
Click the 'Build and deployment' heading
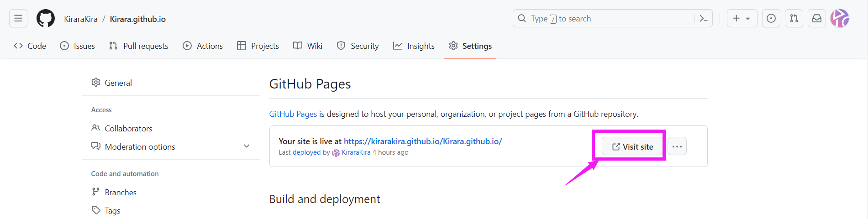325,199
